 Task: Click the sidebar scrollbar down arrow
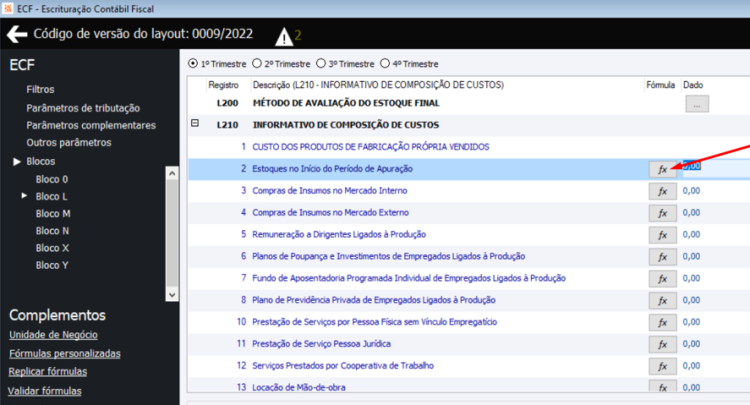click(x=172, y=295)
